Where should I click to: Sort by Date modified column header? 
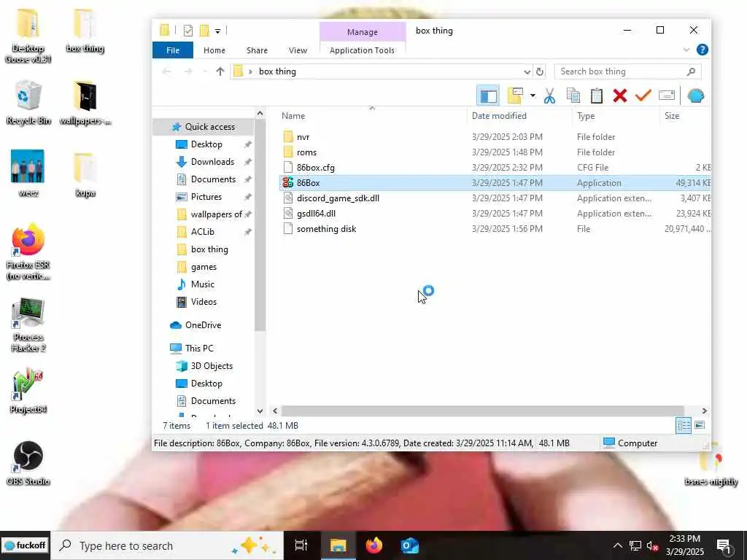[x=499, y=116]
